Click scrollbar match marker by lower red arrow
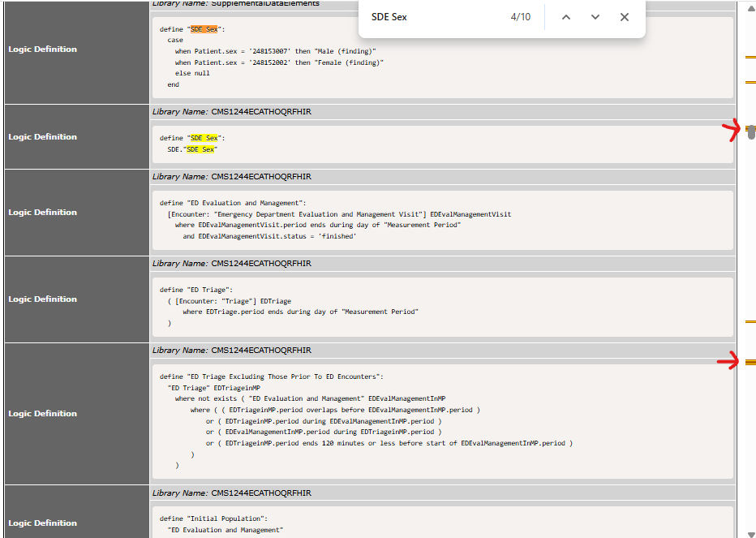 point(750,361)
